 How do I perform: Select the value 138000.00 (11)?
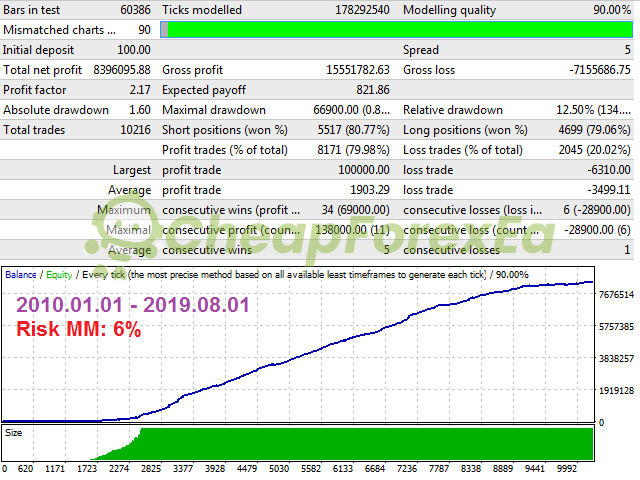coord(352,230)
